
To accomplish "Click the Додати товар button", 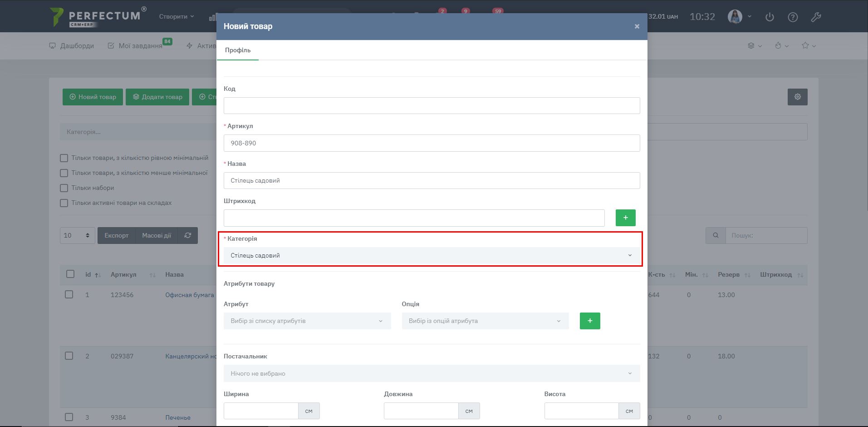I will click(x=157, y=97).
